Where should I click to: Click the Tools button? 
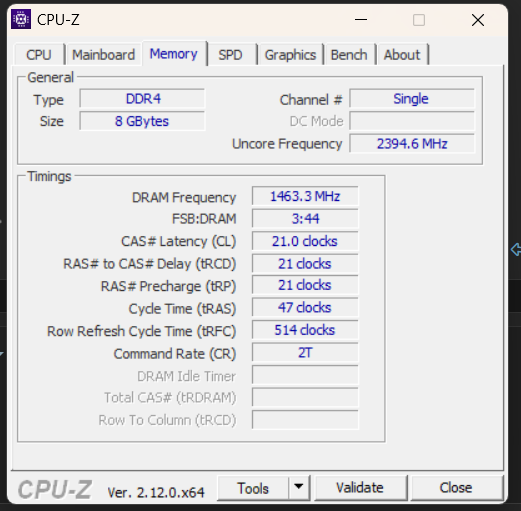pos(253,488)
